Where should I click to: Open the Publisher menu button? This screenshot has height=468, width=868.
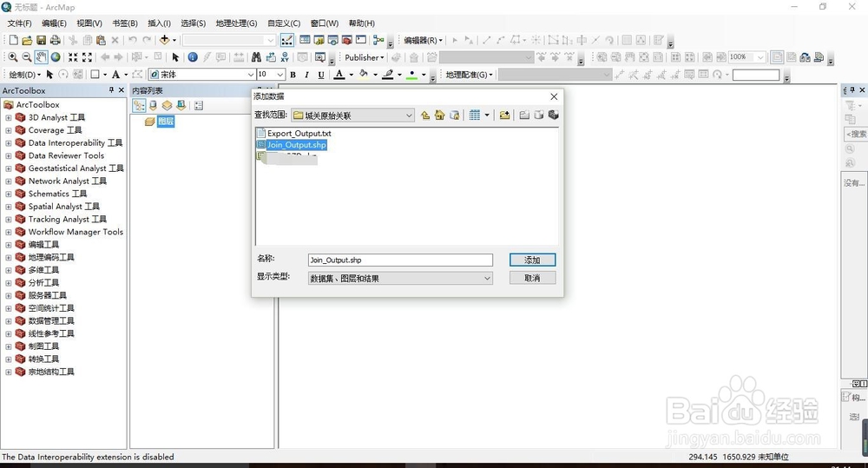(x=365, y=57)
